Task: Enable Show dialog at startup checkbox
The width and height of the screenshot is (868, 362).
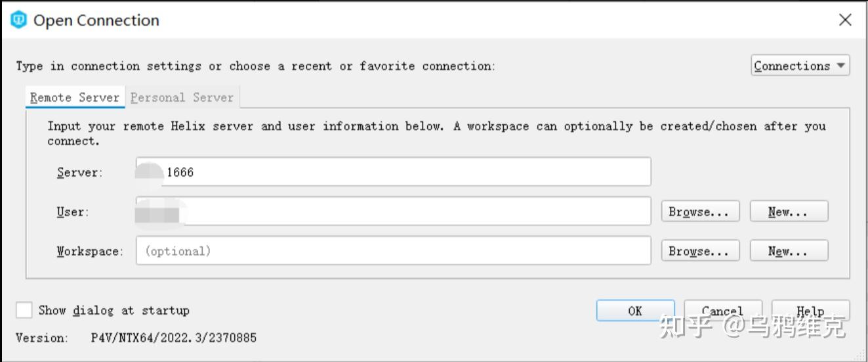Action: point(24,310)
